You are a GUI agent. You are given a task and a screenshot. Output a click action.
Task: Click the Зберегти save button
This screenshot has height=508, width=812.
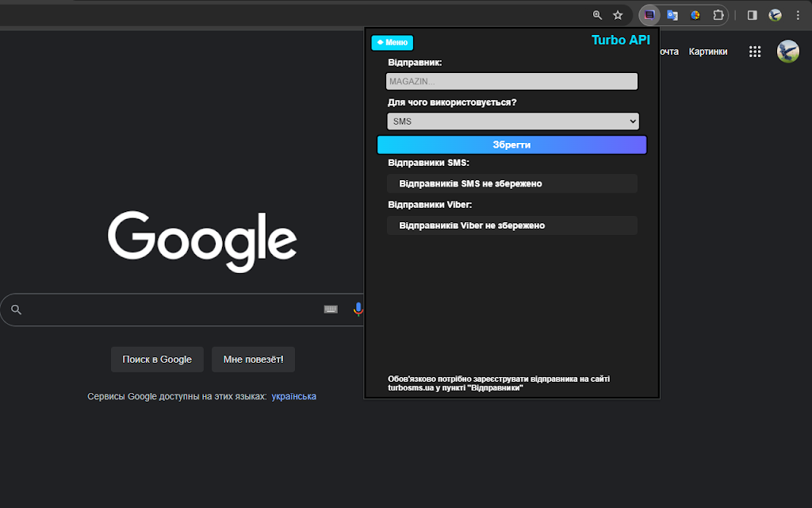pyautogui.click(x=511, y=144)
